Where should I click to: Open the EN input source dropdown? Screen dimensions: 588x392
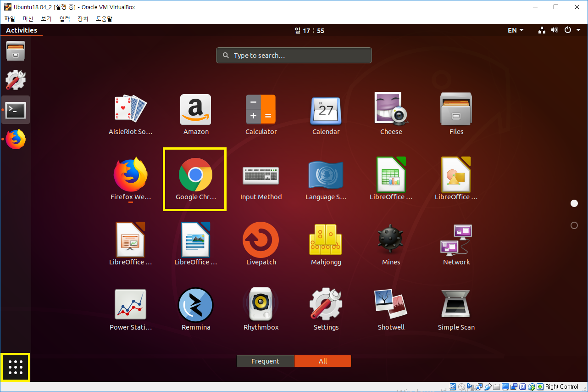point(516,30)
